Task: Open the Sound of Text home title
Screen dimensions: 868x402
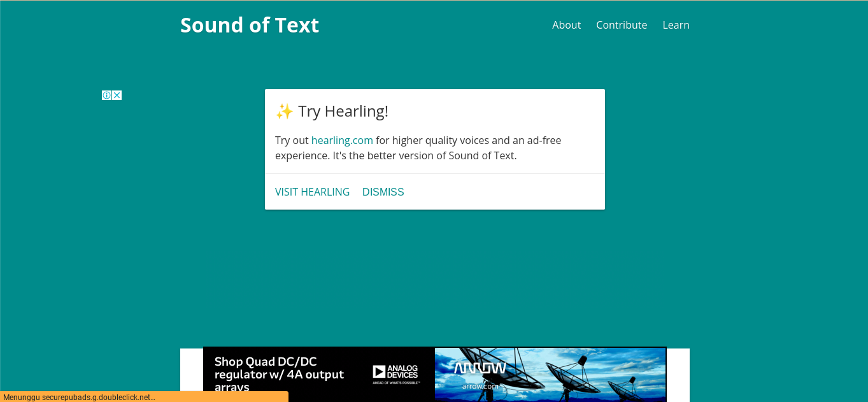Action: [x=250, y=25]
